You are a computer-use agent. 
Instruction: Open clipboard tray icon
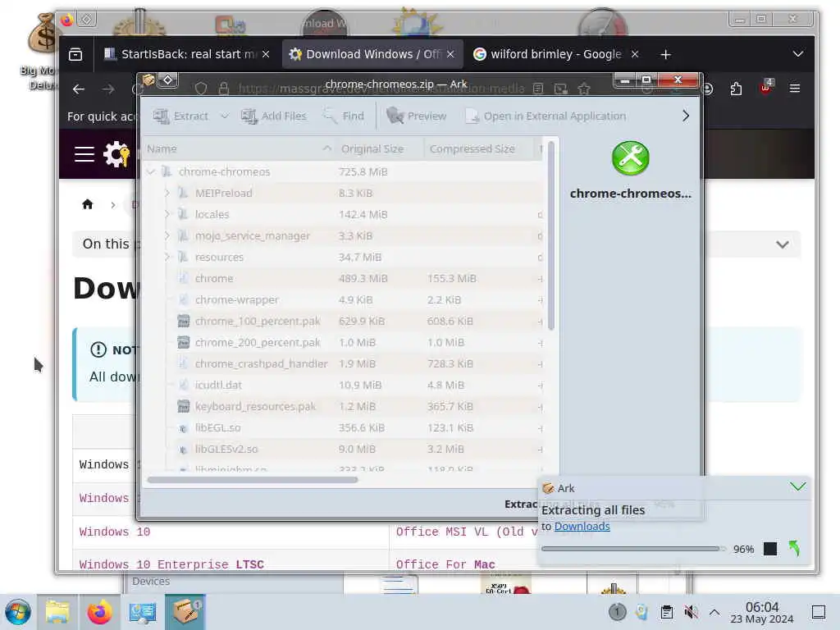[666, 612]
